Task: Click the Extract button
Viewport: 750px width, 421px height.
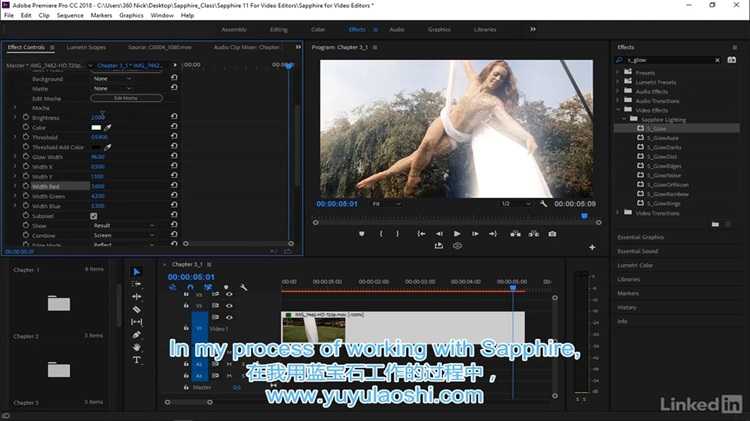Action: coord(533,234)
